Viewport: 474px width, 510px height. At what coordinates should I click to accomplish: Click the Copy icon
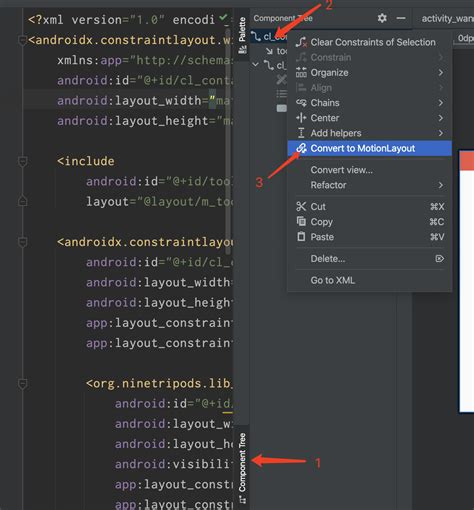coord(301,221)
